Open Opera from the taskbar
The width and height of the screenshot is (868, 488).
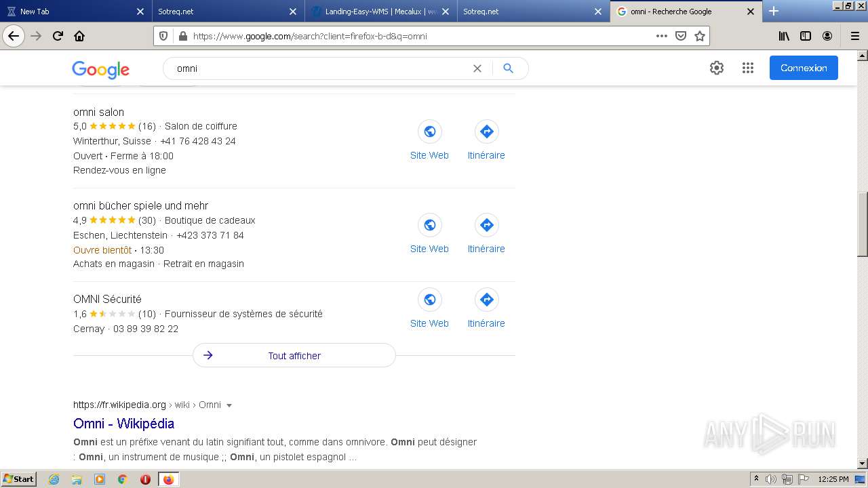coord(145,479)
